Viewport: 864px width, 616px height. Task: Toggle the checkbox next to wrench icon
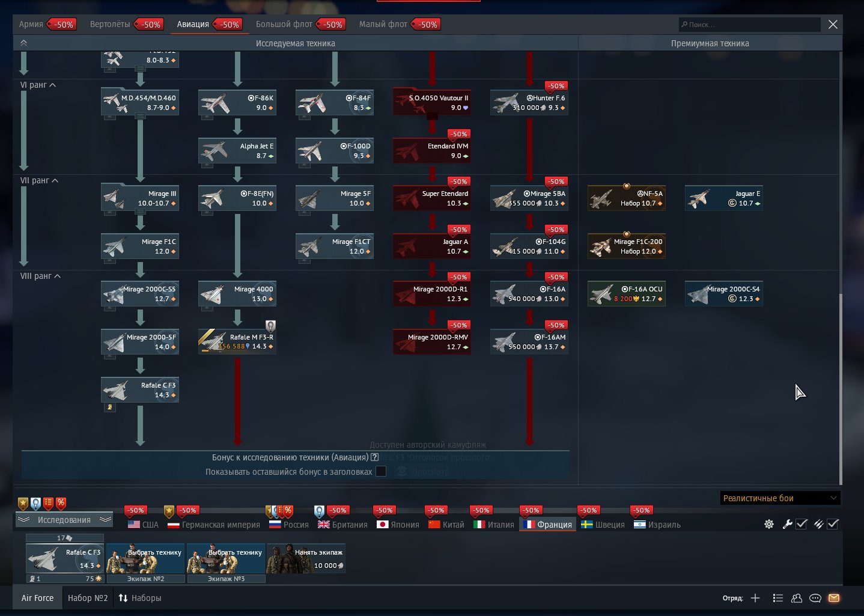pos(802,524)
